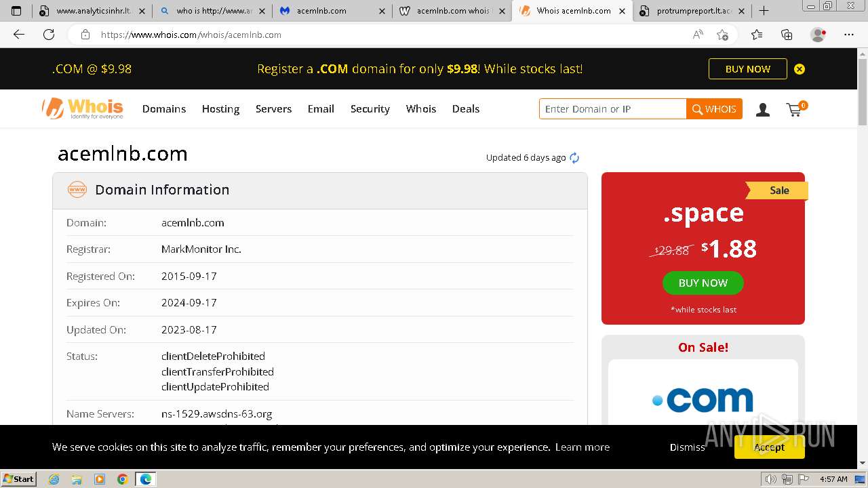The width and height of the screenshot is (868, 488).
Task: Close the Whois acemlnb.com tab
Action: pos(622,11)
